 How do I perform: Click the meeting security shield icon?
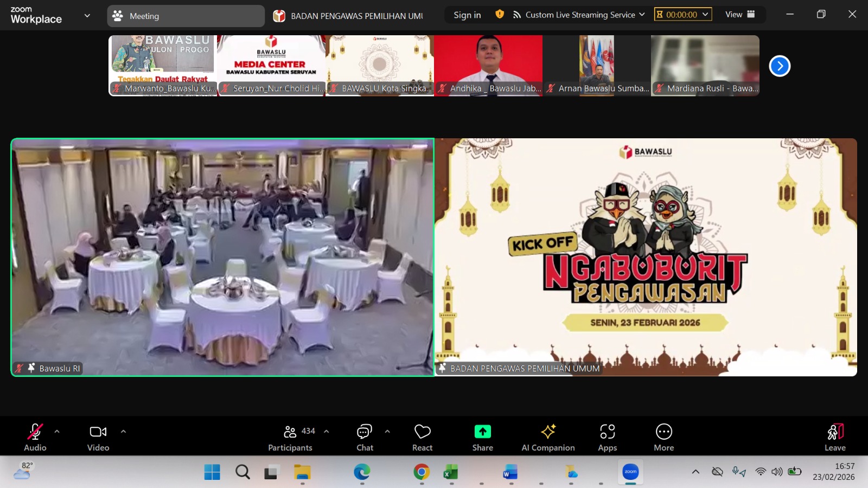[x=500, y=15]
